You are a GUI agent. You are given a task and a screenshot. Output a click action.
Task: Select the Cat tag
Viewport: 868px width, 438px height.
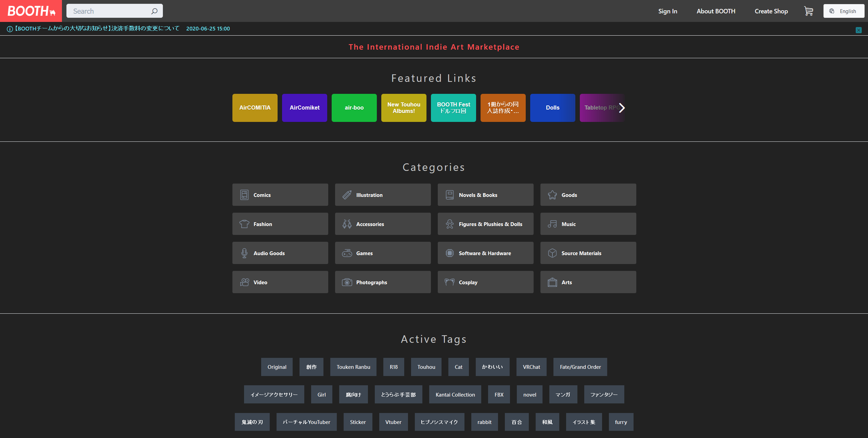coord(458,367)
